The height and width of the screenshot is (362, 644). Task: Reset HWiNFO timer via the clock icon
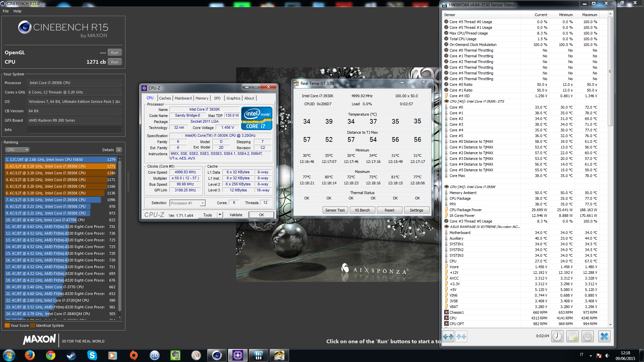[x=557, y=336]
